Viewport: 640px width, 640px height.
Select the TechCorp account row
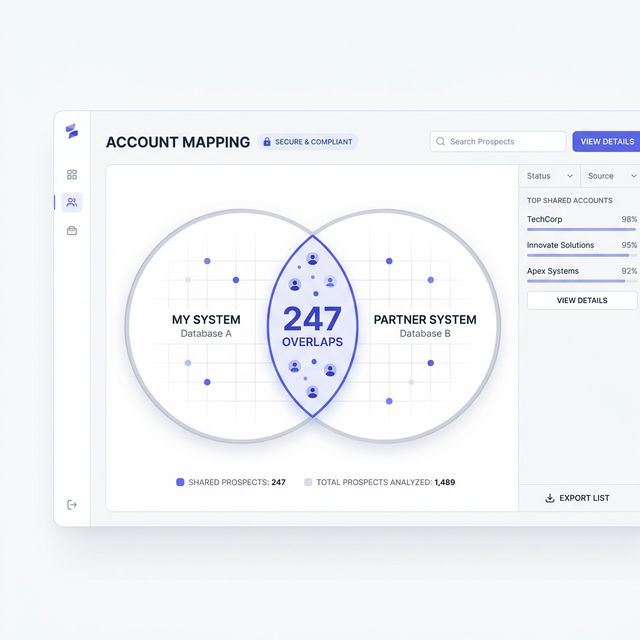582,224
